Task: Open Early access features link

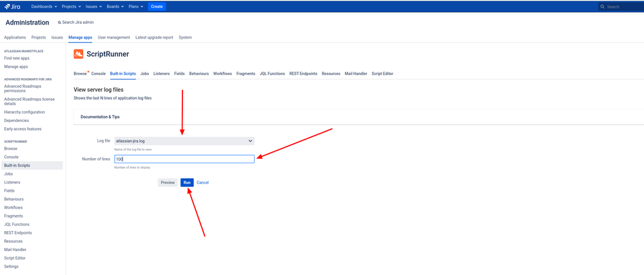Action: tap(23, 129)
